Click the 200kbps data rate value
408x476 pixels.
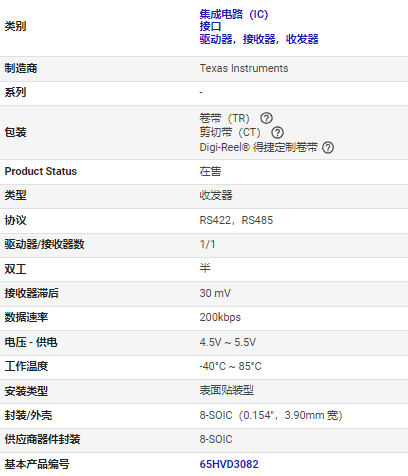(220, 317)
